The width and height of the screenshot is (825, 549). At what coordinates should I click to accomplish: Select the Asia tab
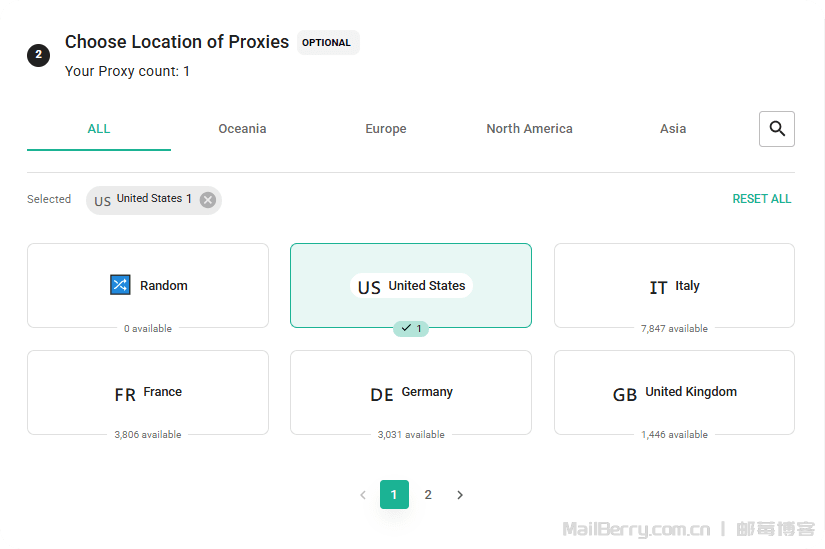pos(673,129)
